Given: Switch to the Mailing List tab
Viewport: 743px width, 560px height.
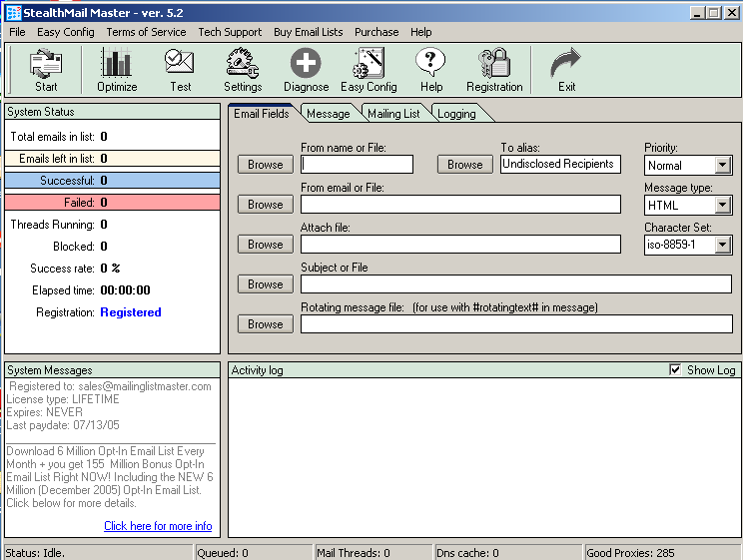Looking at the screenshot, I should tap(393, 114).
